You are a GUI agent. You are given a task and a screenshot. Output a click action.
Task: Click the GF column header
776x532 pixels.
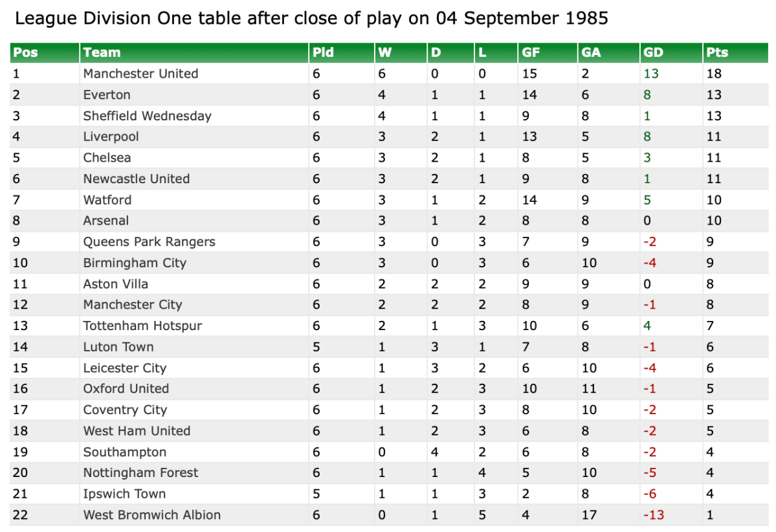[531, 53]
